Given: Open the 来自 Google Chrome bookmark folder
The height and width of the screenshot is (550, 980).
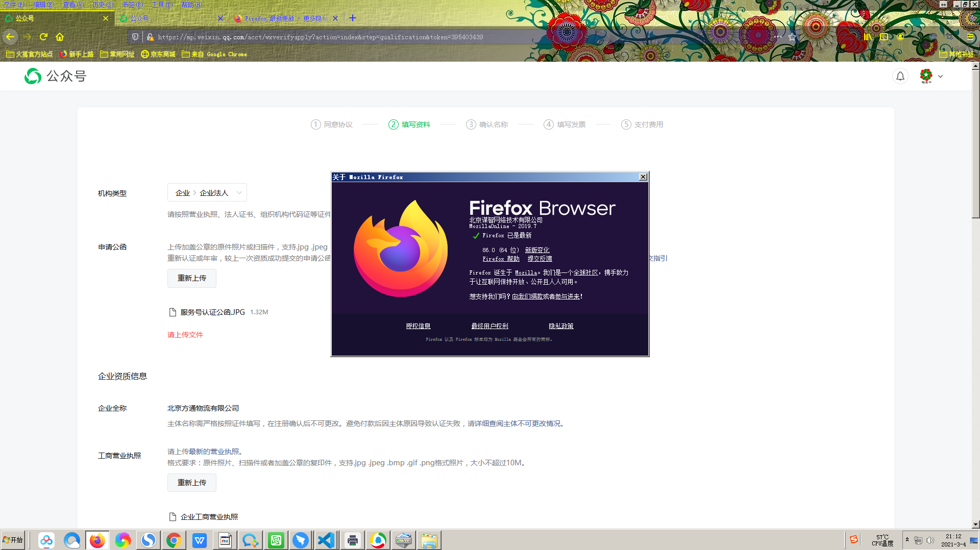Looking at the screenshot, I should [x=214, y=54].
